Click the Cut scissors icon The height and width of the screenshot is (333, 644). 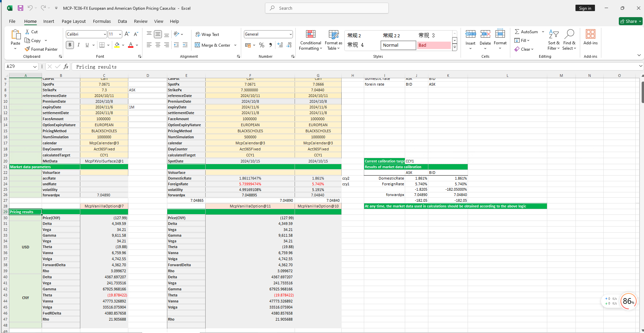[27, 32]
